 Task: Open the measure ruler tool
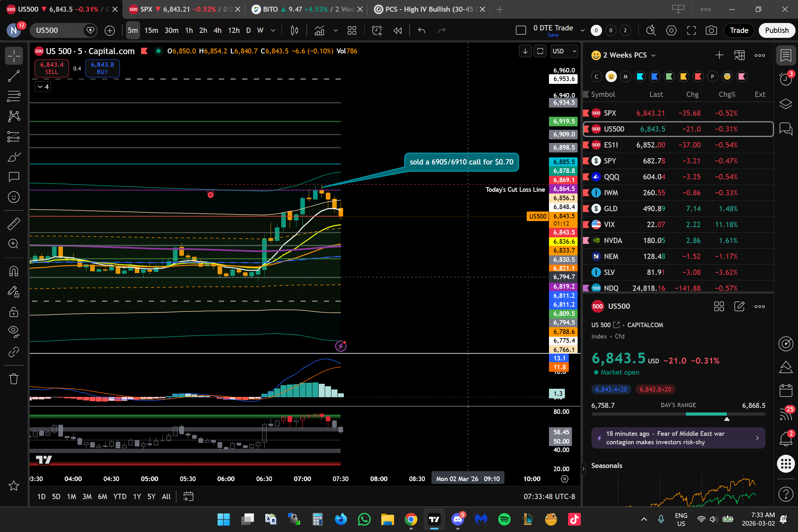coord(14,224)
